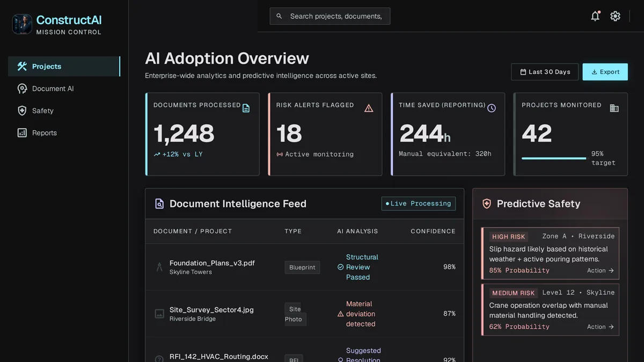Viewport: 644px width, 362px height.
Task: Click the 98% confidence value
Action: pos(449,267)
